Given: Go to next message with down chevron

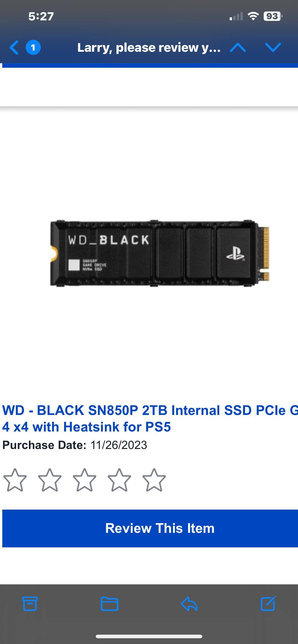Looking at the screenshot, I should point(273,47).
